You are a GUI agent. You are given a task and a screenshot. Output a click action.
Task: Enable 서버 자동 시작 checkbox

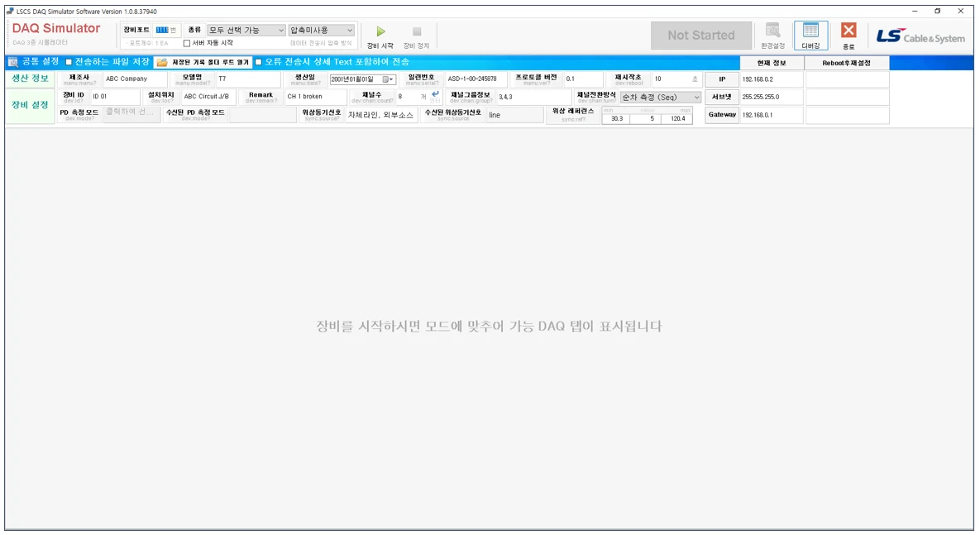point(186,43)
